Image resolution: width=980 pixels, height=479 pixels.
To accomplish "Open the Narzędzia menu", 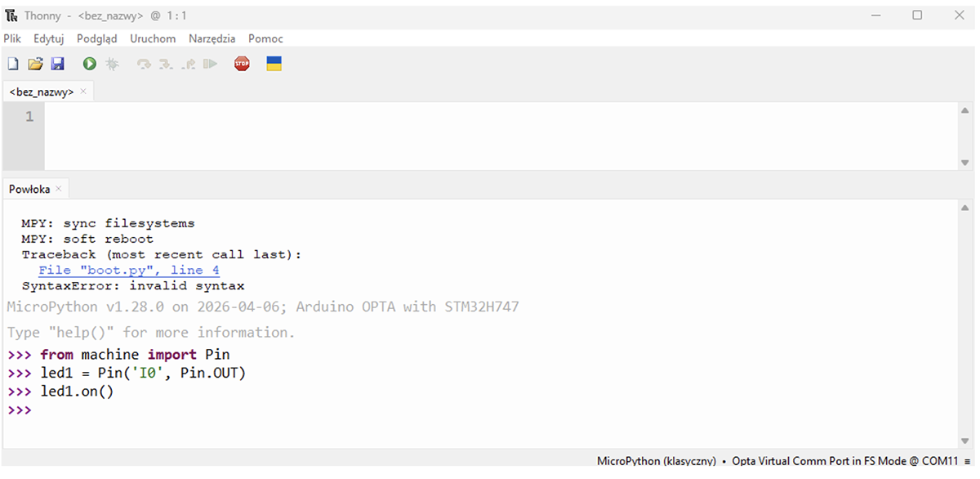I will click(x=212, y=38).
